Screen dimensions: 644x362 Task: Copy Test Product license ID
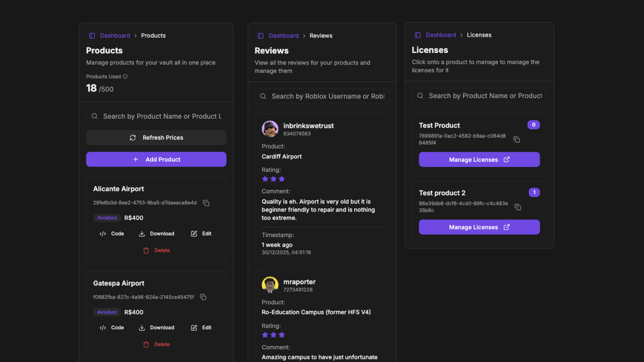[x=517, y=139]
